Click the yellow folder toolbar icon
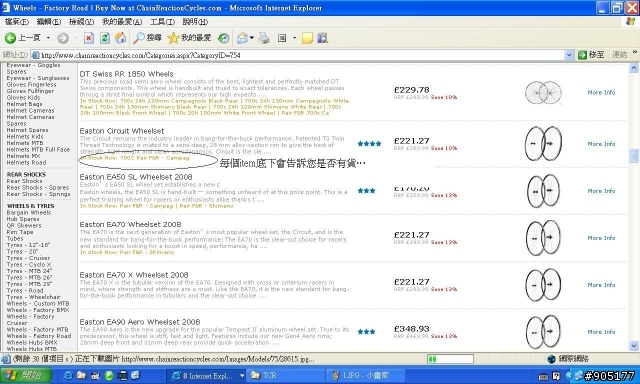Viewport: 640px width, 384px height. 307,38
